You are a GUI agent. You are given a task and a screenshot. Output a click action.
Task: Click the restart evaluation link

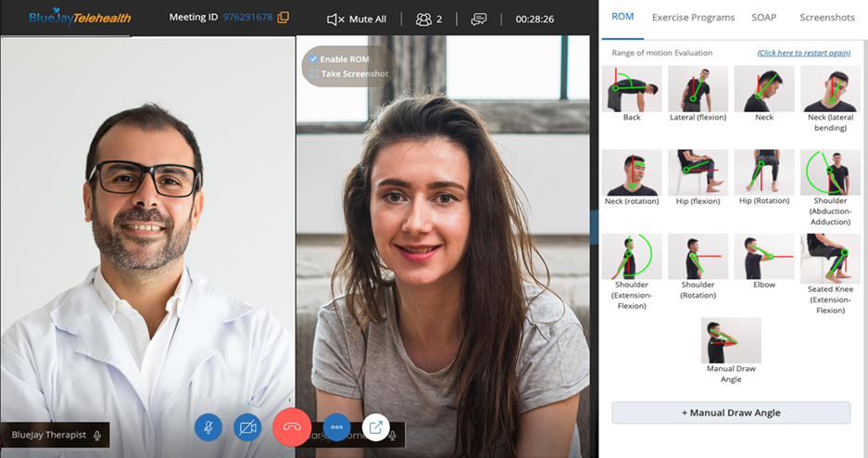pos(804,53)
